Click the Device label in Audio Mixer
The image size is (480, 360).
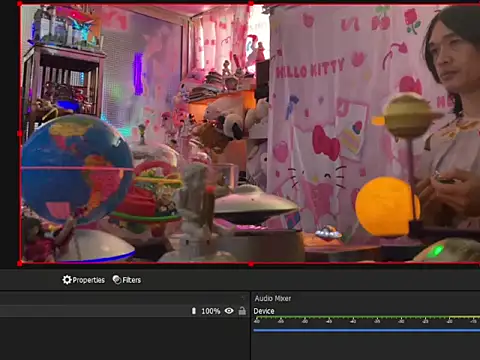(264, 311)
